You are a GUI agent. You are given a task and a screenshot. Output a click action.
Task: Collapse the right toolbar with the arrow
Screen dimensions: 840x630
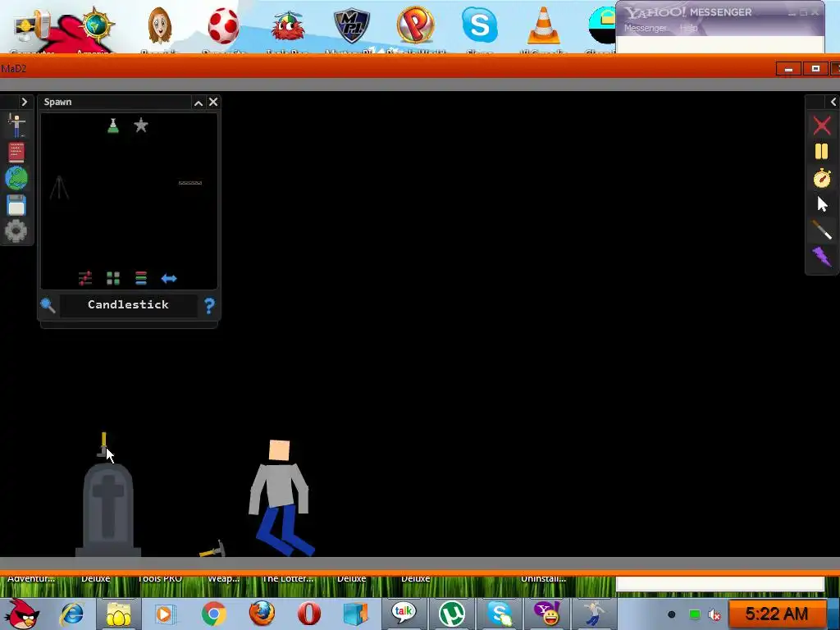click(x=833, y=102)
